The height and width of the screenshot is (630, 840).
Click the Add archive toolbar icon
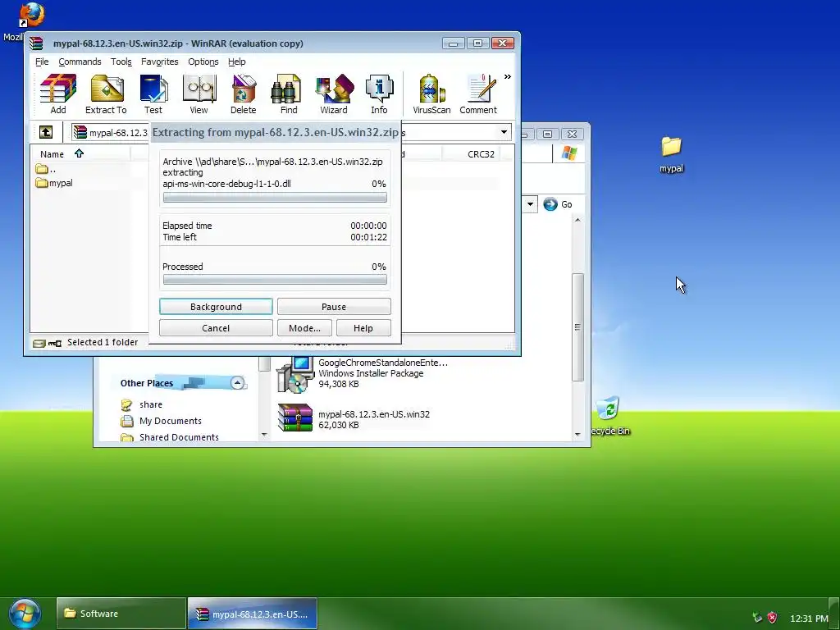click(x=58, y=94)
